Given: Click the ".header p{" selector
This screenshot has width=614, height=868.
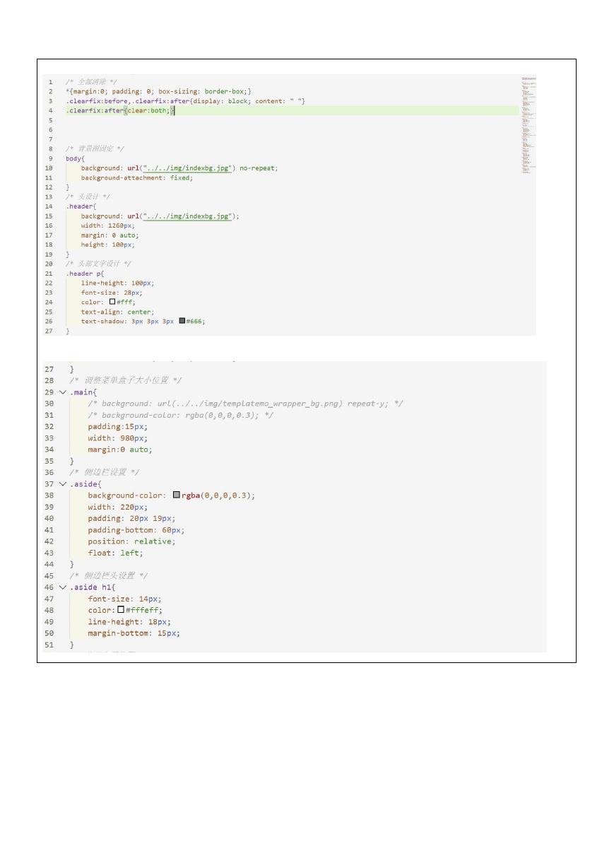Looking at the screenshot, I should 84,274.
